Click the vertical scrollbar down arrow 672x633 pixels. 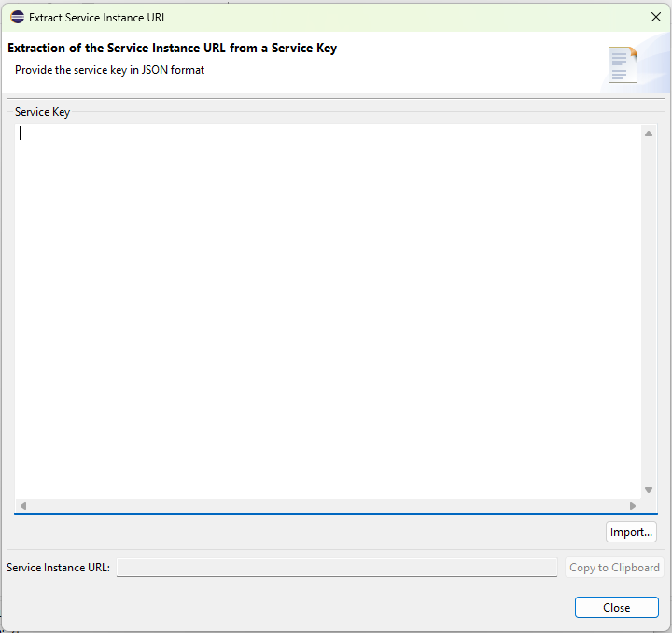click(x=649, y=490)
